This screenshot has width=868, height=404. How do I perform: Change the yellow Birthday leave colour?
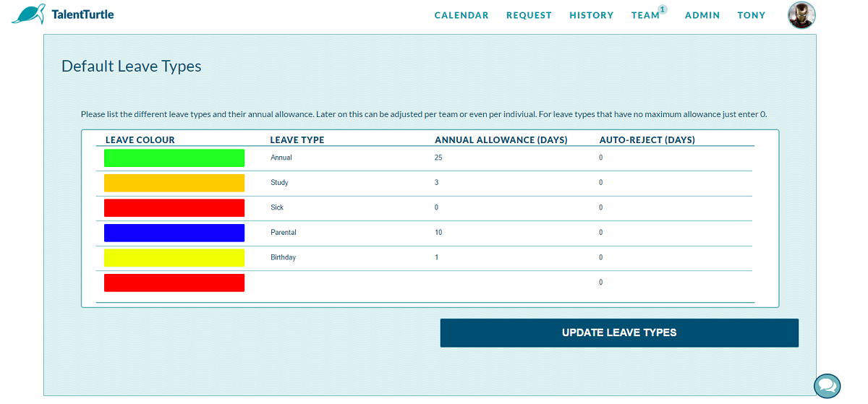click(x=174, y=257)
